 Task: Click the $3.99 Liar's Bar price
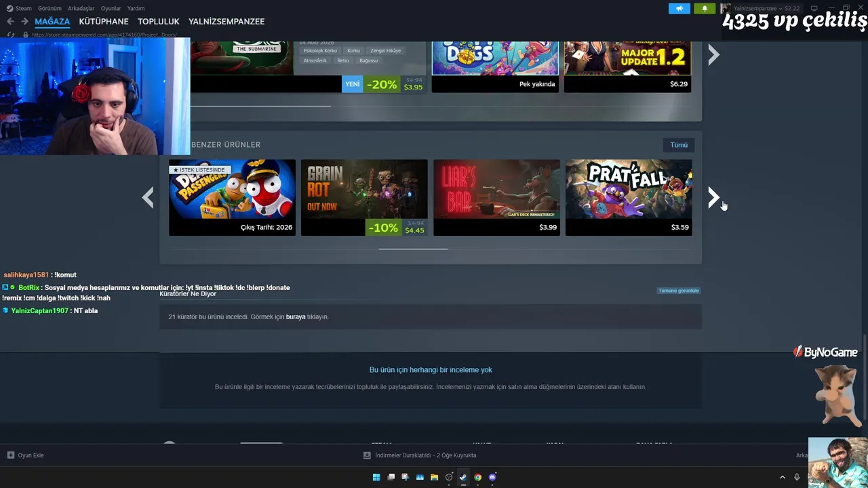coord(548,227)
